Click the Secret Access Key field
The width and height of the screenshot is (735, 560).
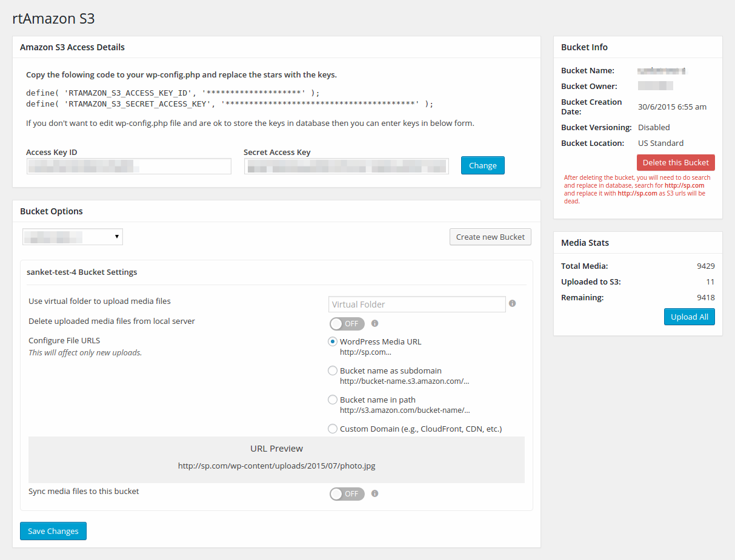click(346, 166)
